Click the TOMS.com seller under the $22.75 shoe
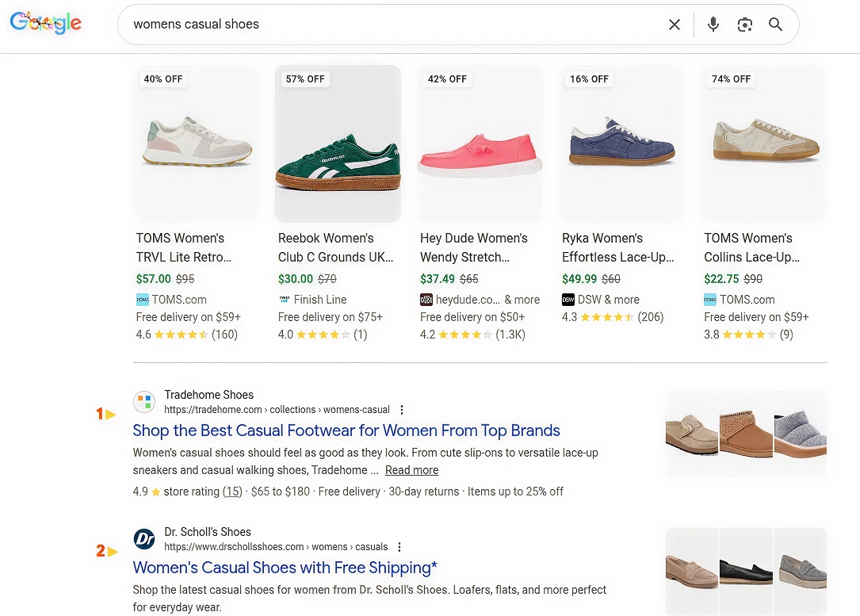The height and width of the screenshot is (616, 860). (x=747, y=300)
